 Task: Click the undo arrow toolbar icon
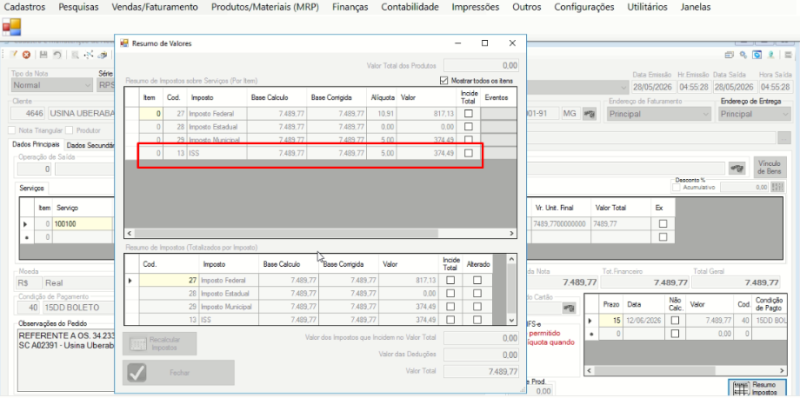57,55
